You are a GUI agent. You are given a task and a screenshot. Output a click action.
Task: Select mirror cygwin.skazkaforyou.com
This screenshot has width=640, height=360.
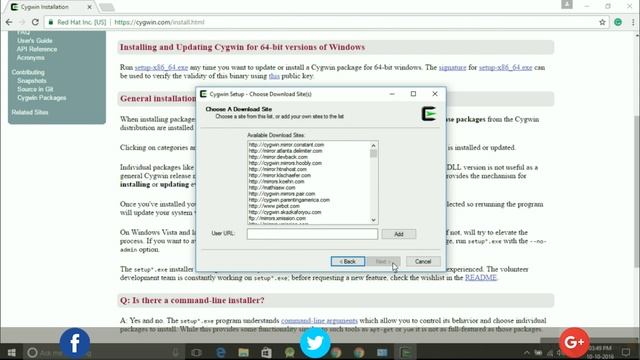click(284, 212)
